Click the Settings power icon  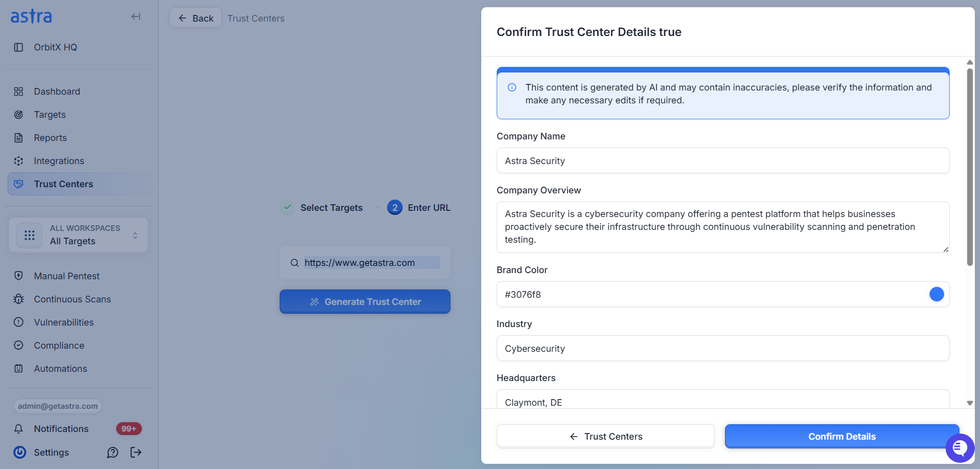click(20, 453)
